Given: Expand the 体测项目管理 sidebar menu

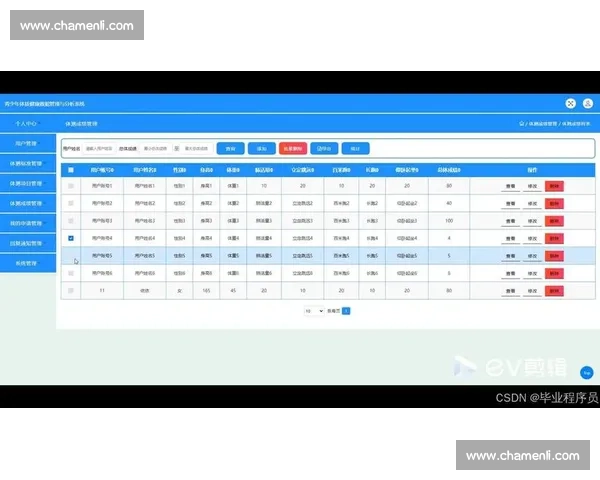Looking at the screenshot, I should pos(28,183).
